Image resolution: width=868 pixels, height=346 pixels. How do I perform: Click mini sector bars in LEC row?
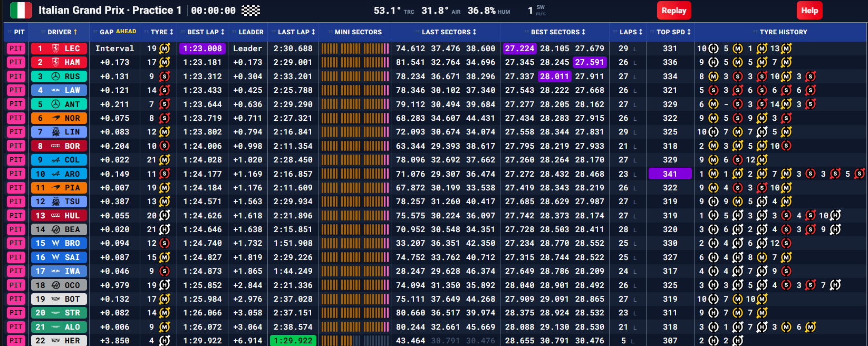[x=355, y=49]
